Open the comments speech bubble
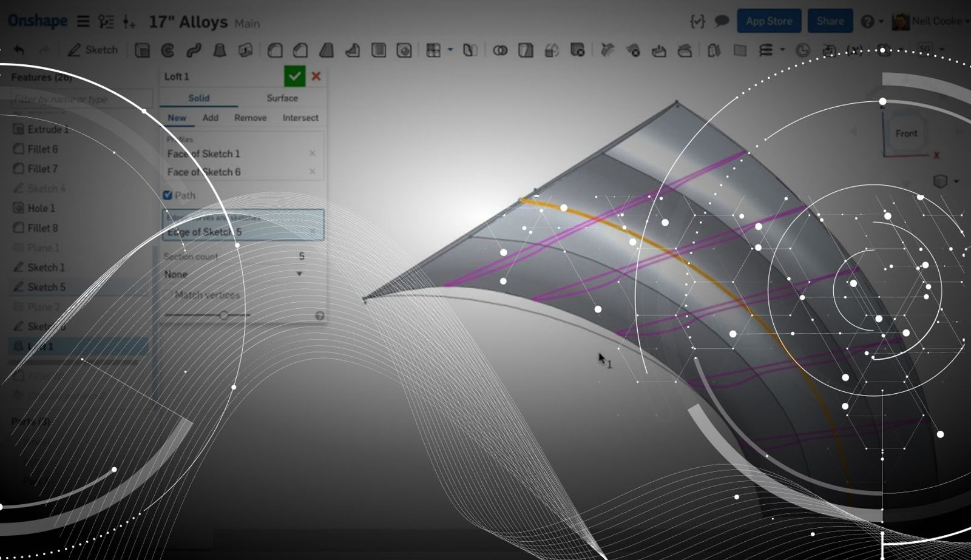 722,21
